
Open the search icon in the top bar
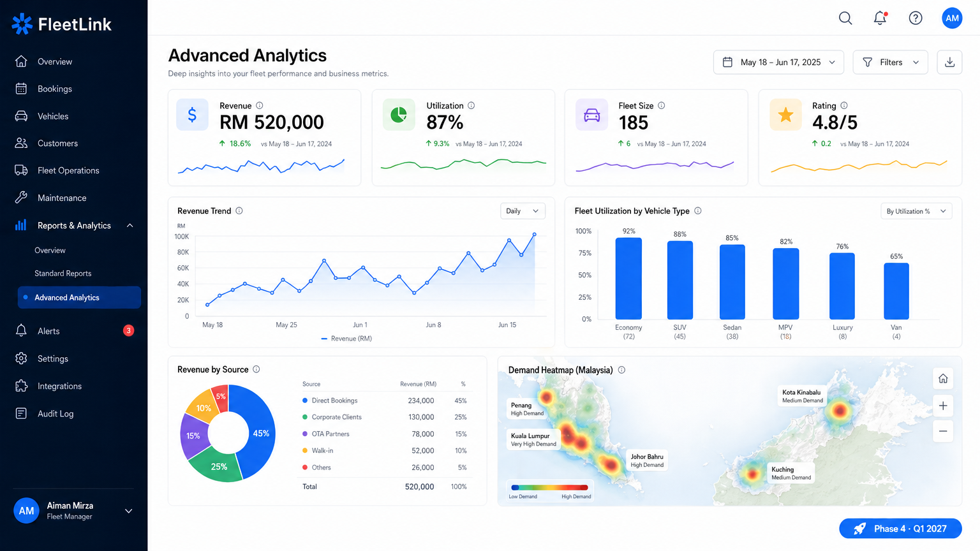[845, 18]
